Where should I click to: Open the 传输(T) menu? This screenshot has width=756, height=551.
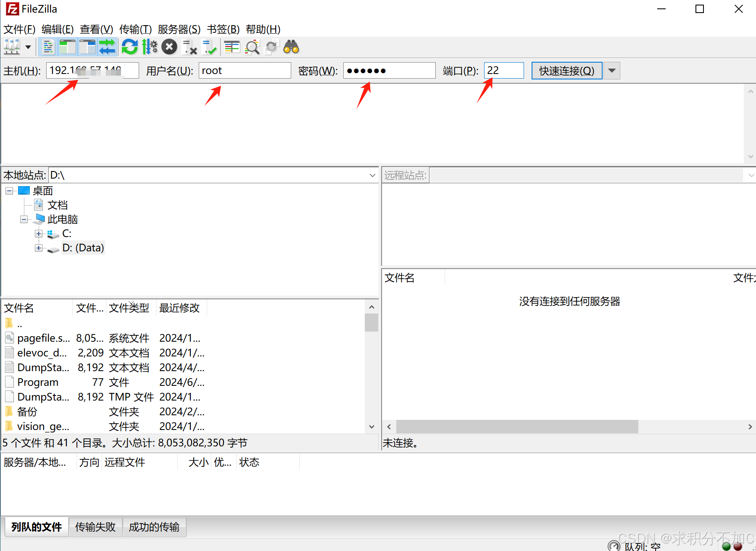[x=135, y=29]
